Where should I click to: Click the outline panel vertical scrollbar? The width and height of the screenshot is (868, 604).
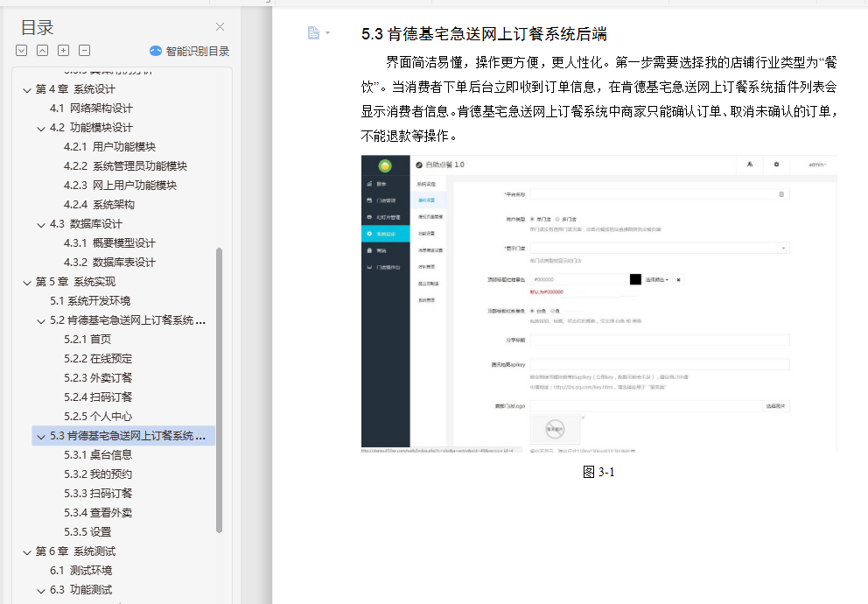click(x=220, y=390)
